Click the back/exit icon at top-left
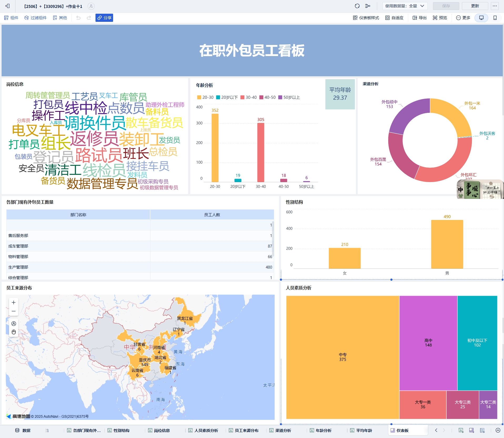Screen dimensions: 504x438 (x=8, y=6)
